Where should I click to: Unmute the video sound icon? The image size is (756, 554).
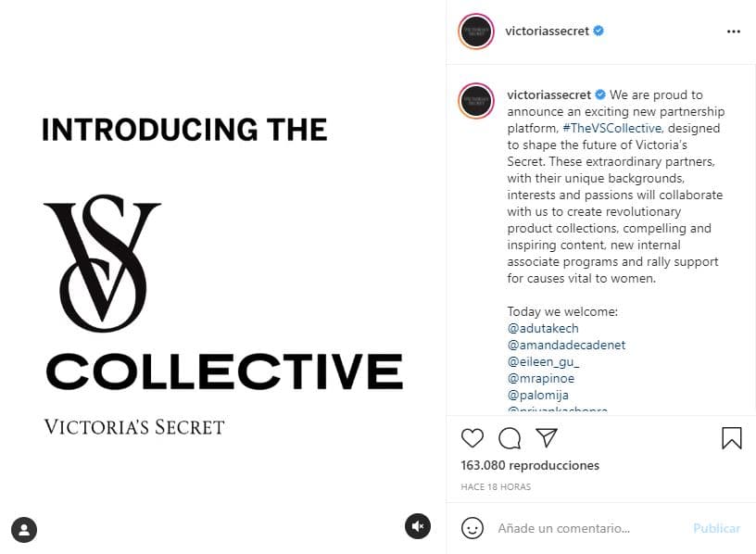(418, 525)
